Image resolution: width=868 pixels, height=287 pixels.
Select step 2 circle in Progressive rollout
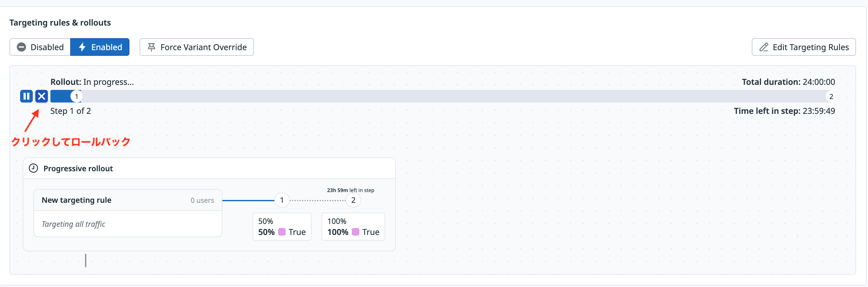click(353, 200)
